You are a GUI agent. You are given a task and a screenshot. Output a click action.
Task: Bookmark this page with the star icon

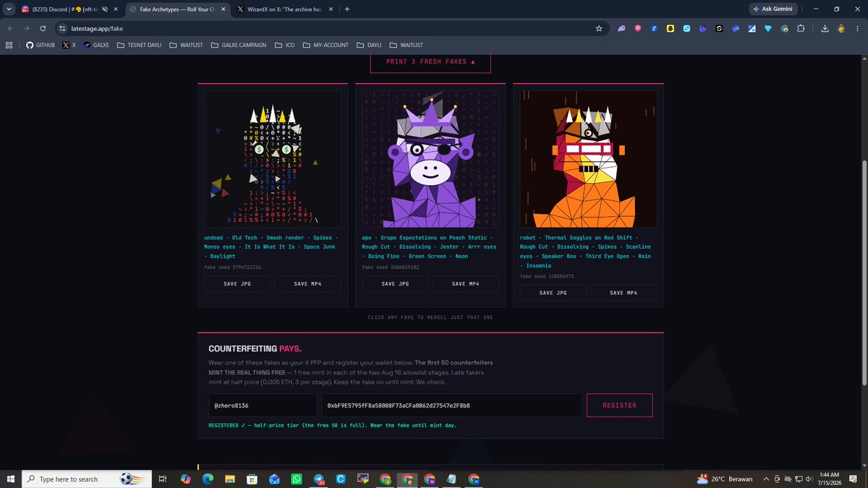[599, 28]
